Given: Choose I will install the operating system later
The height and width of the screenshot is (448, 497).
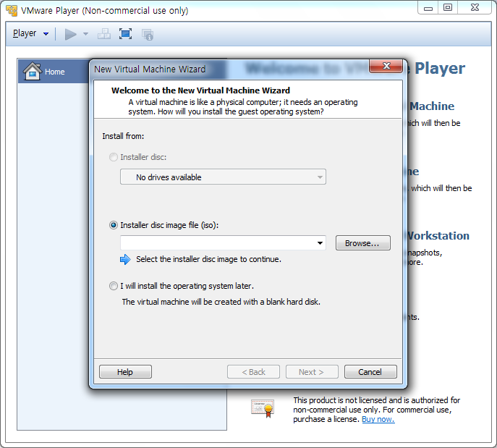Looking at the screenshot, I should [x=113, y=286].
